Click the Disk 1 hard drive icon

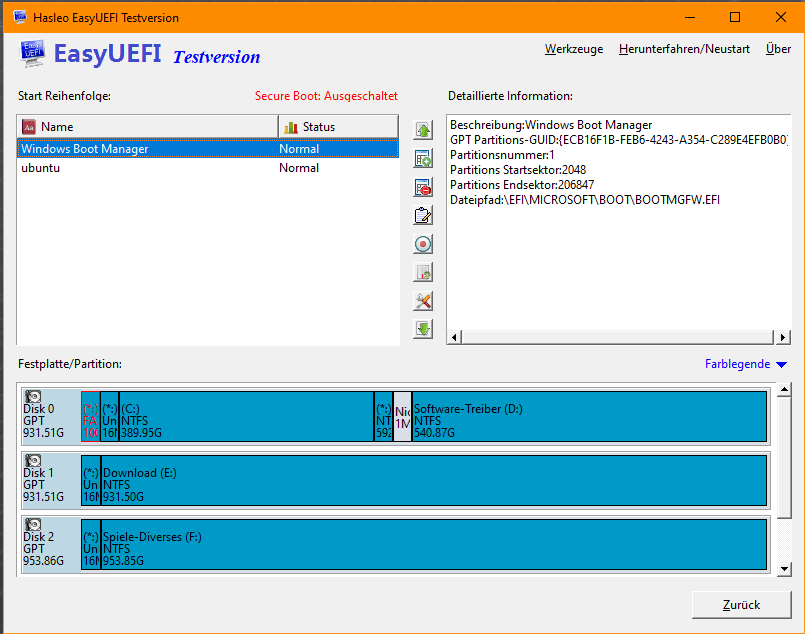(33, 460)
